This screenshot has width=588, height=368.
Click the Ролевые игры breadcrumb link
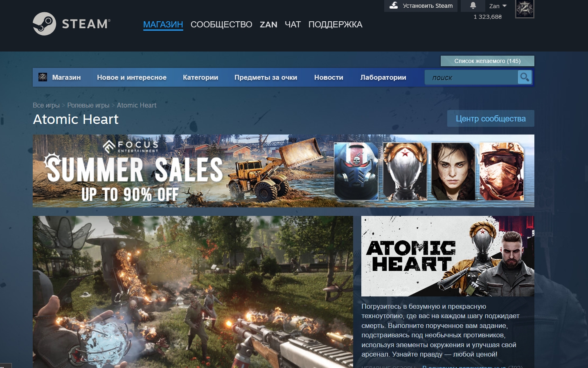click(x=88, y=105)
